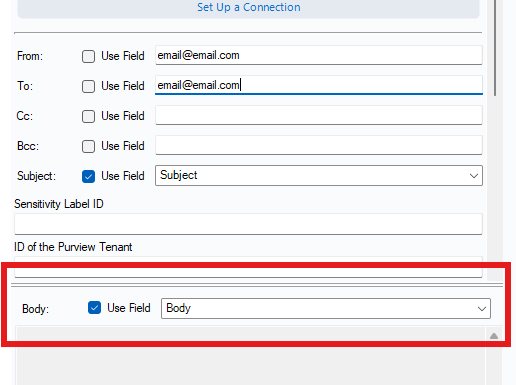The image size is (516, 385).
Task: Click the 'Bcc:' label
Action: click(x=28, y=146)
